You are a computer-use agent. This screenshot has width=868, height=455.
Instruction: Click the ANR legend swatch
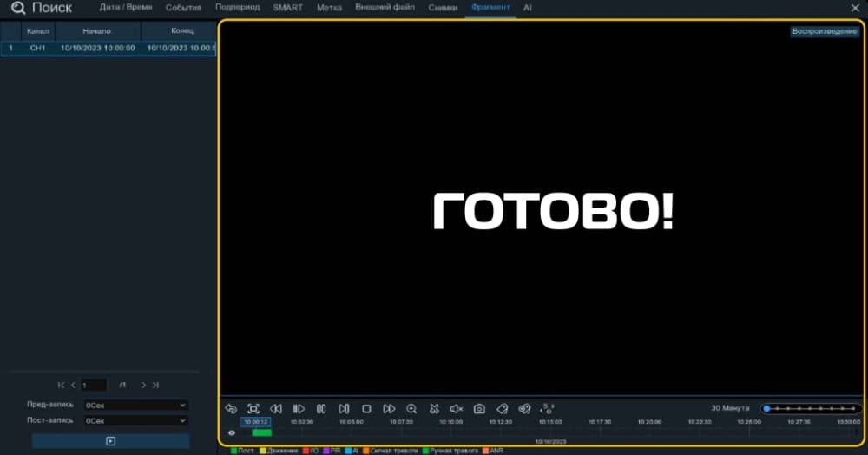coord(485,452)
